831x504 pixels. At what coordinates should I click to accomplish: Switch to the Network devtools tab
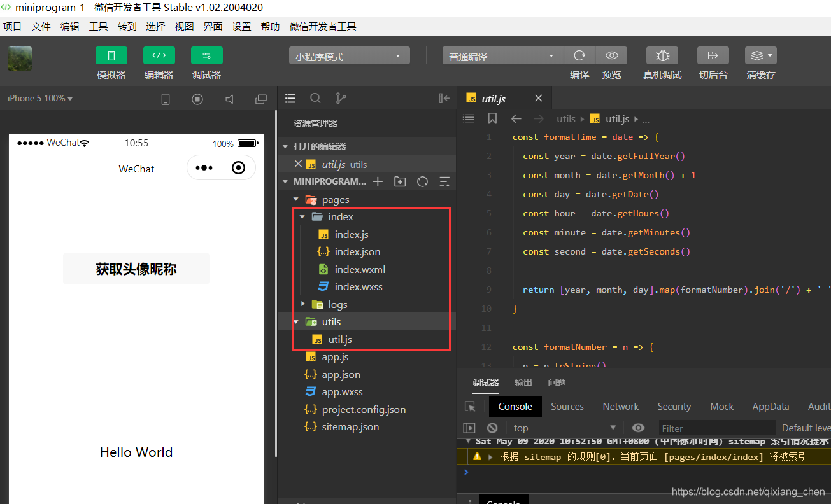pyautogui.click(x=621, y=407)
